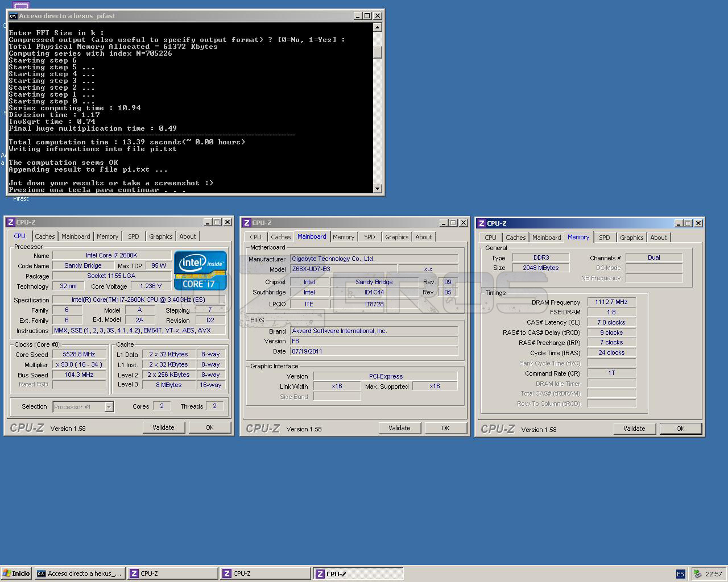Image resolution: width=728 pixels, height=582 pixels.
Task: Activate second CPU-Z taskbar button
Action: (x=266, y=573)
